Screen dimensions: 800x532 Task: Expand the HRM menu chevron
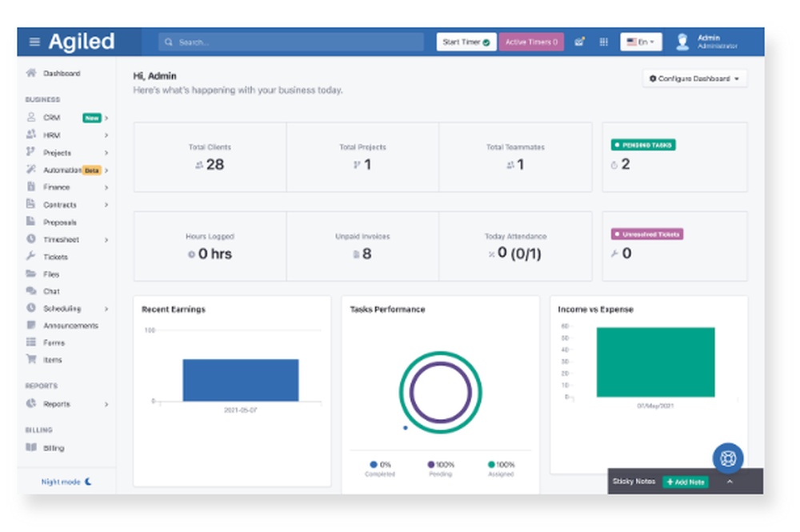(x=106, y=135)
